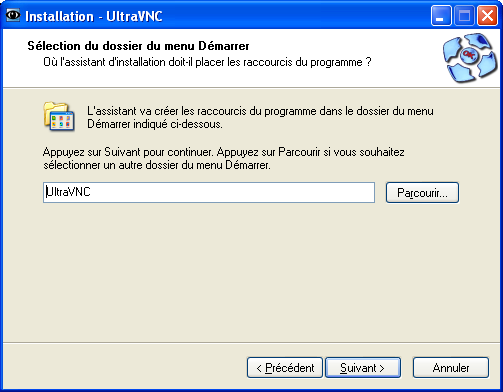Click the text 'Où l'assistant d'installation doit-il placer'

[x=135, y=62]
